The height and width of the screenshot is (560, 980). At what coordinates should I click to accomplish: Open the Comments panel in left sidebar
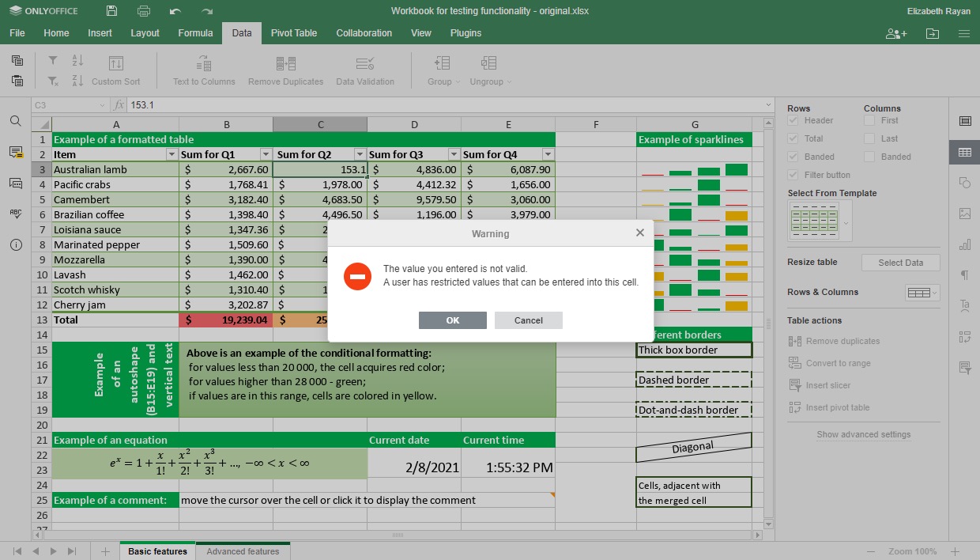[16, 152]
